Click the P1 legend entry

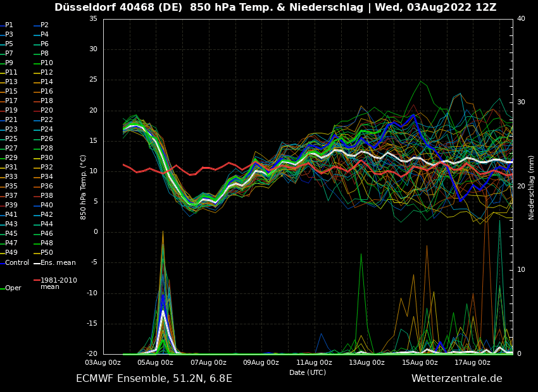[x=9, y=25]
